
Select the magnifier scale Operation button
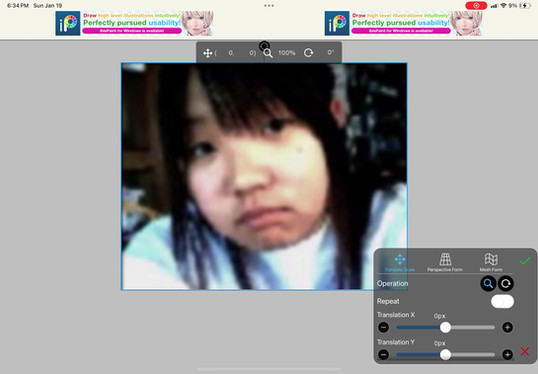coord(488,283)
